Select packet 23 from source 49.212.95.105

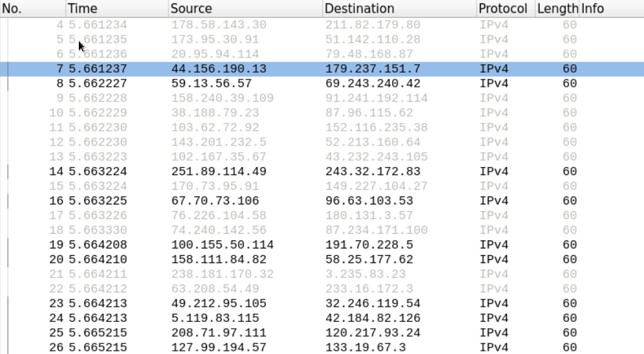pyautogui.click(x=218, y=304)
